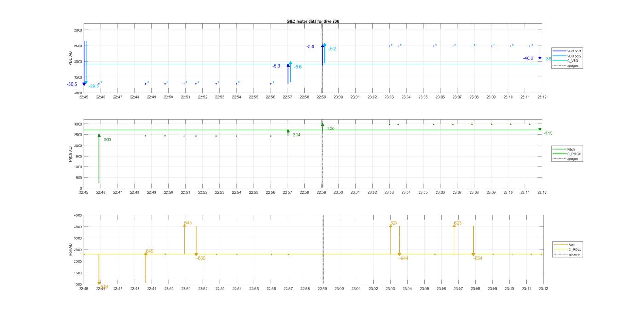Click the -315 pitch data label
The width and height of the screenshot is (644, 319).
[x=548, y=133]
